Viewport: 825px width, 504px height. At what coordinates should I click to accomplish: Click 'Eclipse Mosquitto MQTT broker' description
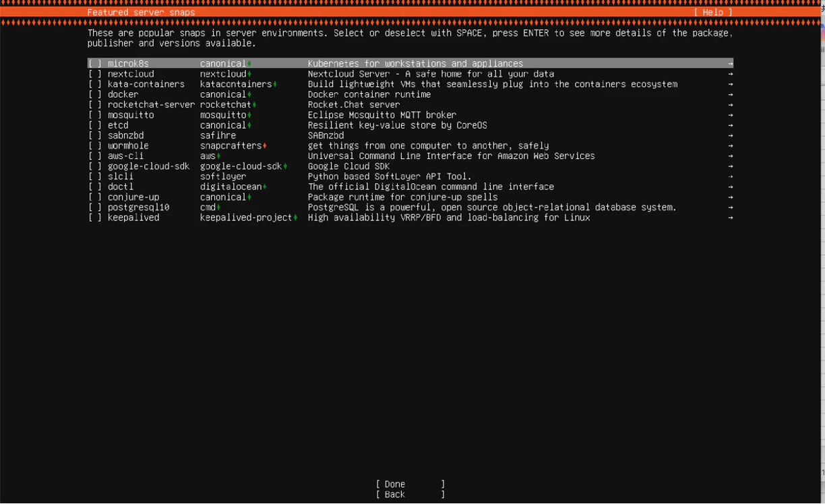click(382, 115)
